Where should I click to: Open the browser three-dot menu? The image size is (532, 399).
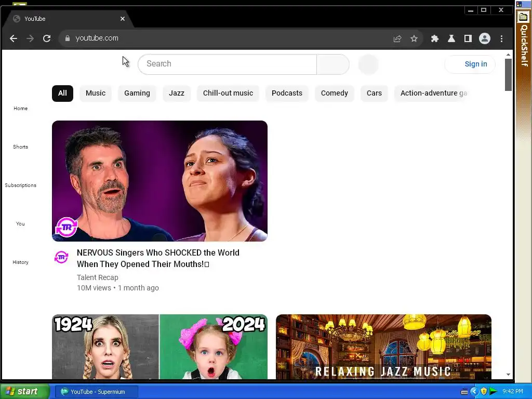[x=501, y=38]
